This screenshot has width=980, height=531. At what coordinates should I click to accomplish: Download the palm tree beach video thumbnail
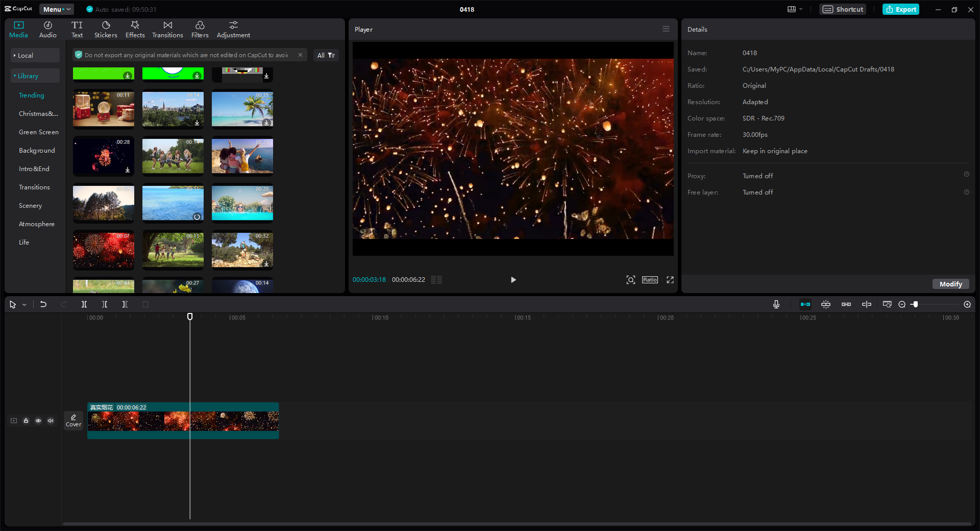point(266,123)
